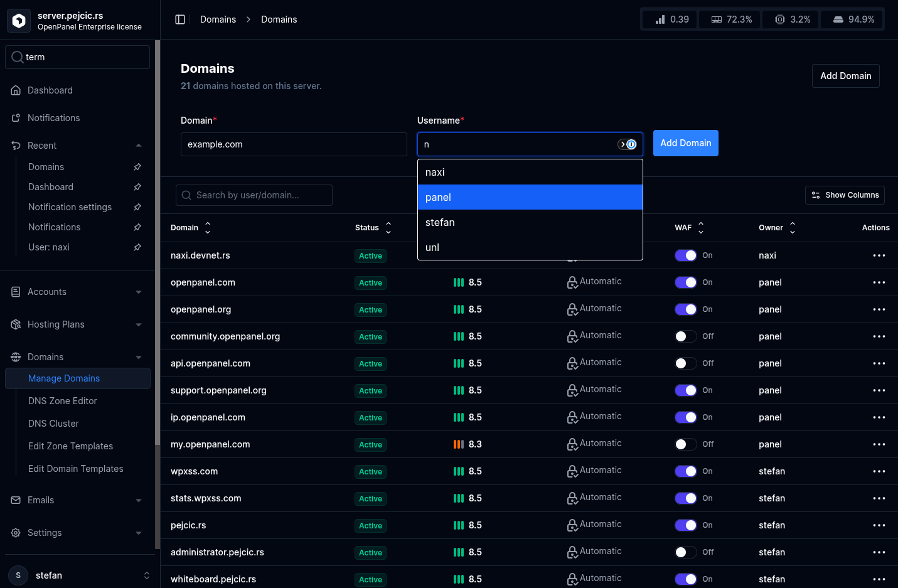Open actions menu for ip.openpanel.com
This screenshot has width=898, height=588.
tap(879, 417)
